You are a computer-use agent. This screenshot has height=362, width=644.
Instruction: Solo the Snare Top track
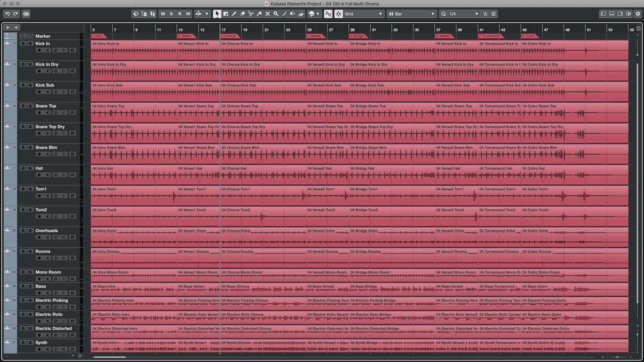pos(30,106)
